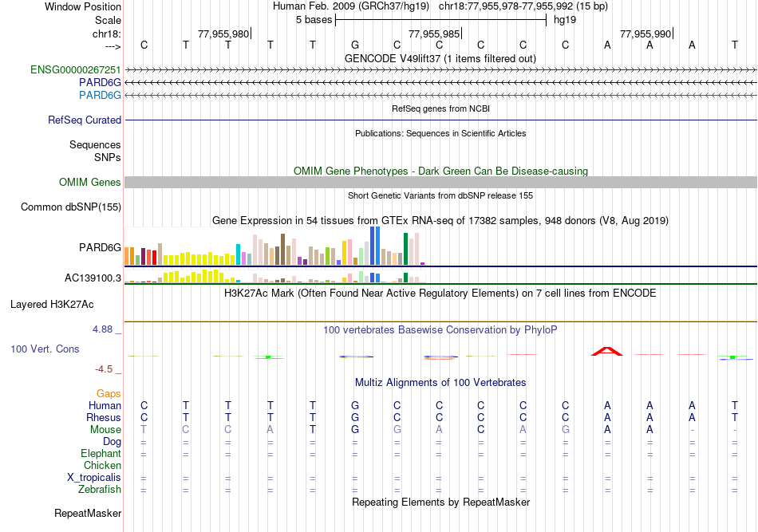Select the RepeatMasker track label
Screen dimensions: 758x532
[88, 513]
